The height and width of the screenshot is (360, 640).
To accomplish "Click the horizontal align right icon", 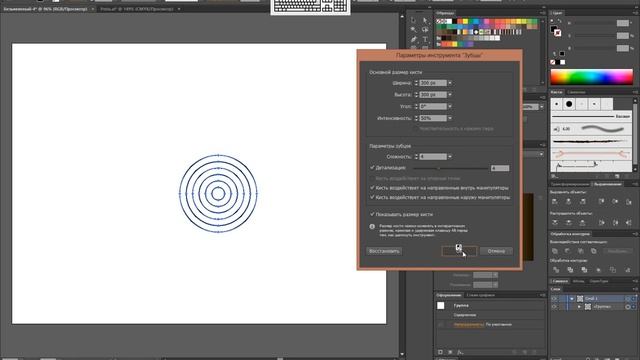I will [582, 201].
